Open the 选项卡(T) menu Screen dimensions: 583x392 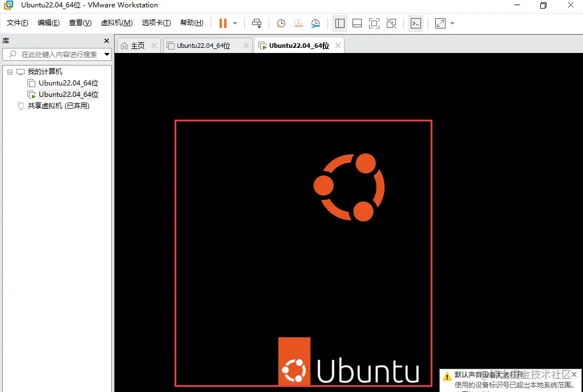156,23
